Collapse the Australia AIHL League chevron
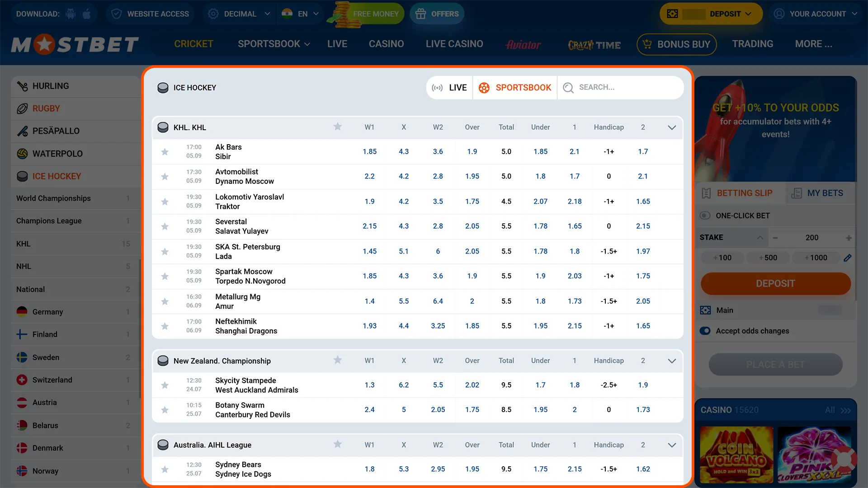868x488 pixels. coord(672,445)
